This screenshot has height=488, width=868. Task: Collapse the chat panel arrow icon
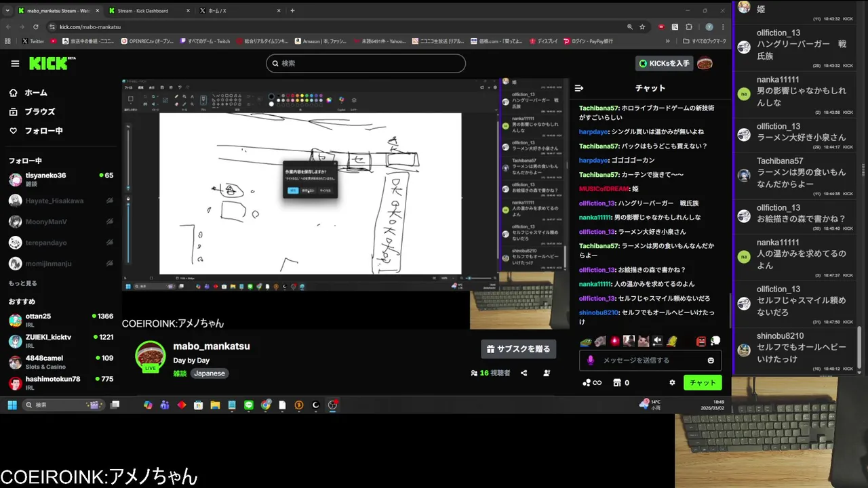point(579,88)
